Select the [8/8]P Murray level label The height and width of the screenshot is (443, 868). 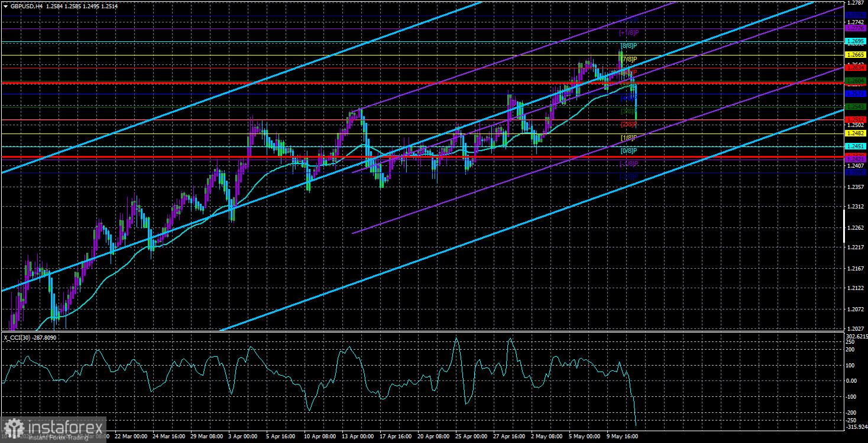[629, 46]
